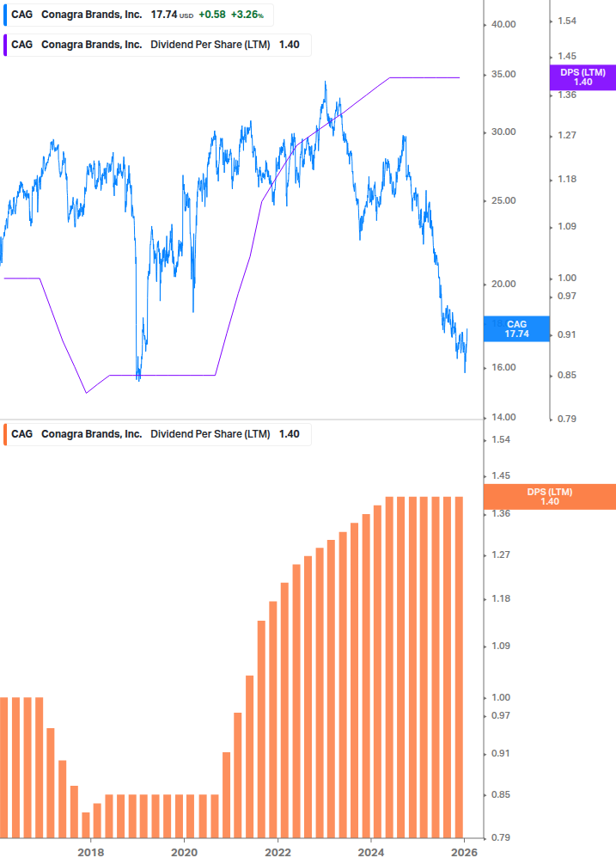Viewport: 616px width, 864px height.
Task: Click the 30.00 price axis label
Action: [x=503, y=132]
